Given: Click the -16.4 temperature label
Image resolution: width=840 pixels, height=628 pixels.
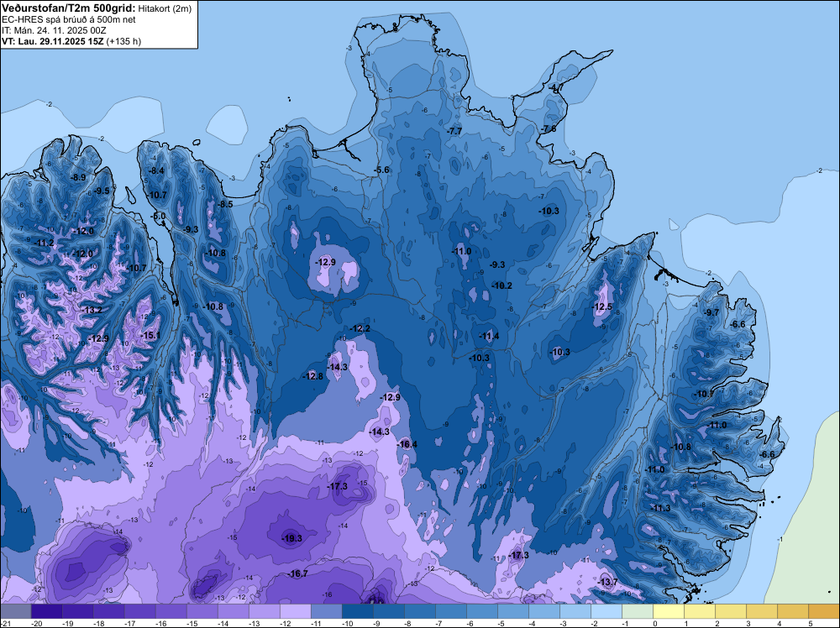Looking at the screenshot, I should click(407, 444).
